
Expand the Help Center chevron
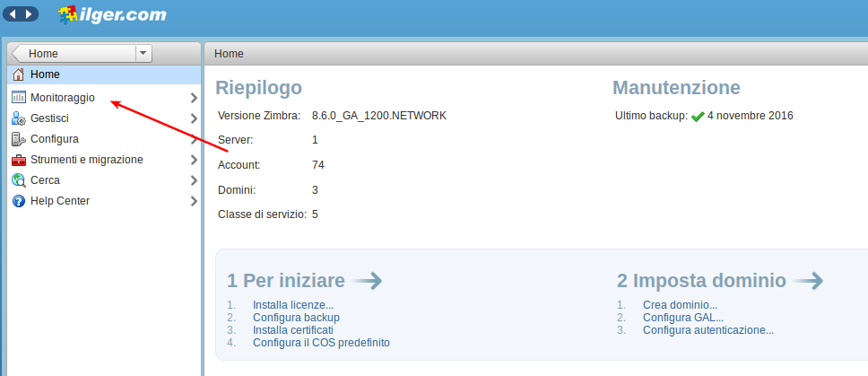tap(194, 201)
